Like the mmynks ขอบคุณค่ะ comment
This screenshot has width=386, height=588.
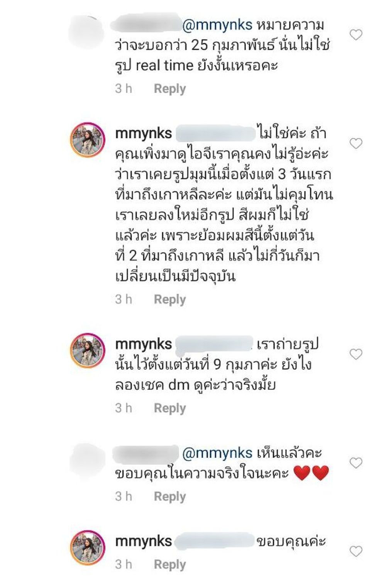click(x=356, y=551)
